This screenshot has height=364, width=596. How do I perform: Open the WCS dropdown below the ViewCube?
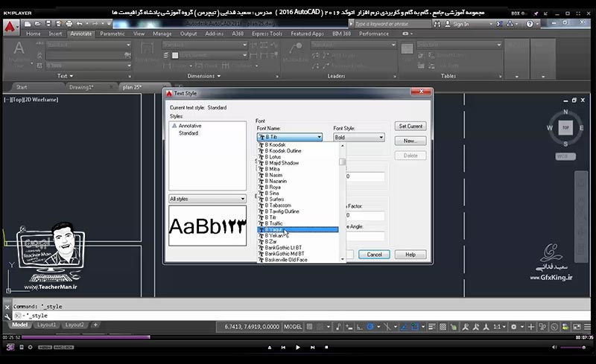[565, 156]
